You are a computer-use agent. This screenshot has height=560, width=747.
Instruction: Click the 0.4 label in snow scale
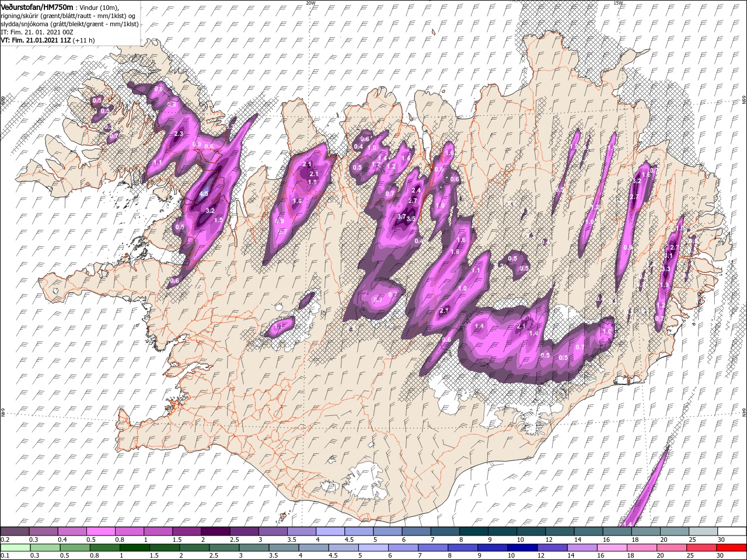[64, 540]
